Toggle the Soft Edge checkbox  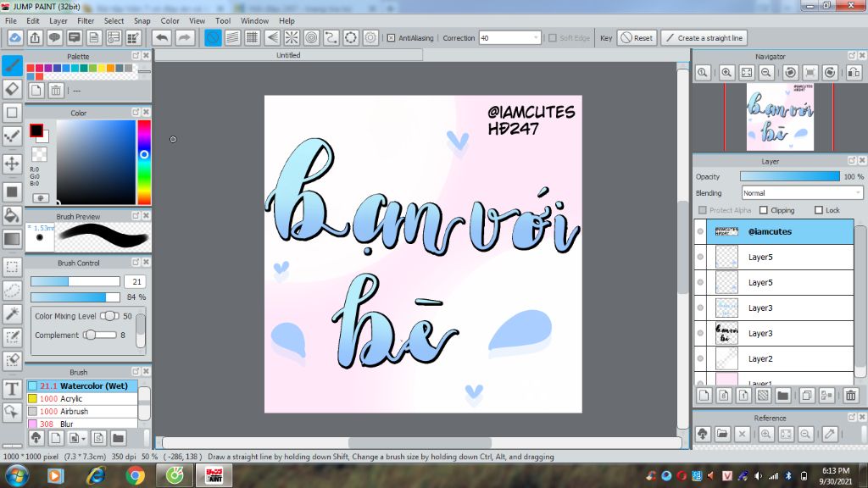coord(552,38)
